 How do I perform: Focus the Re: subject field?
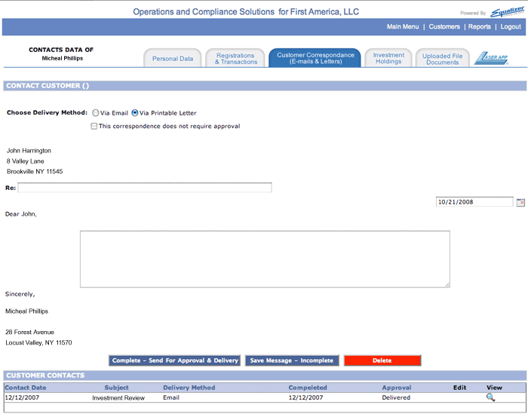click(145, 188)
